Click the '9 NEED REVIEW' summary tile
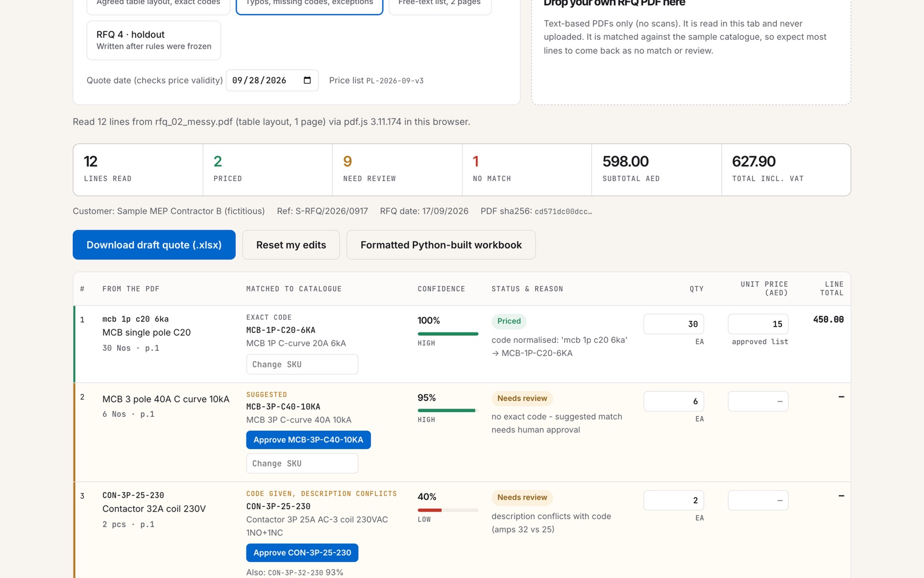924x578 pixels. [397, 169]
